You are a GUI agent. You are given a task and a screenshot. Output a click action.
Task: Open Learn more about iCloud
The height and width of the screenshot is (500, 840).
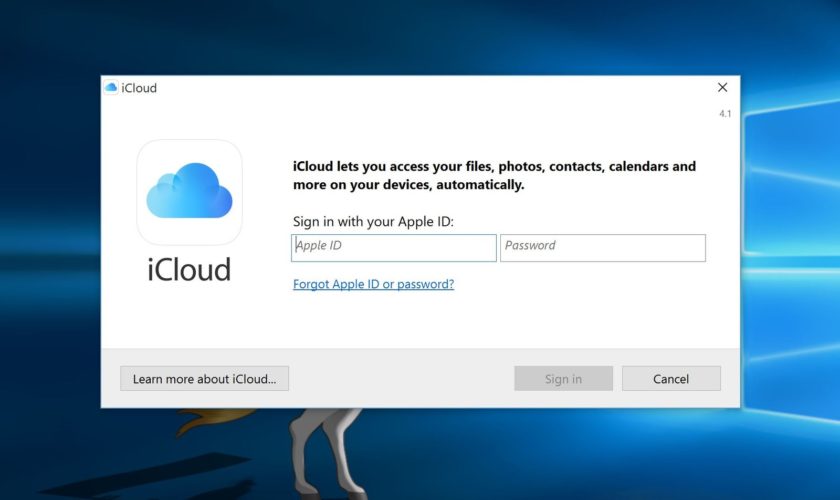[x=205, y=379]
